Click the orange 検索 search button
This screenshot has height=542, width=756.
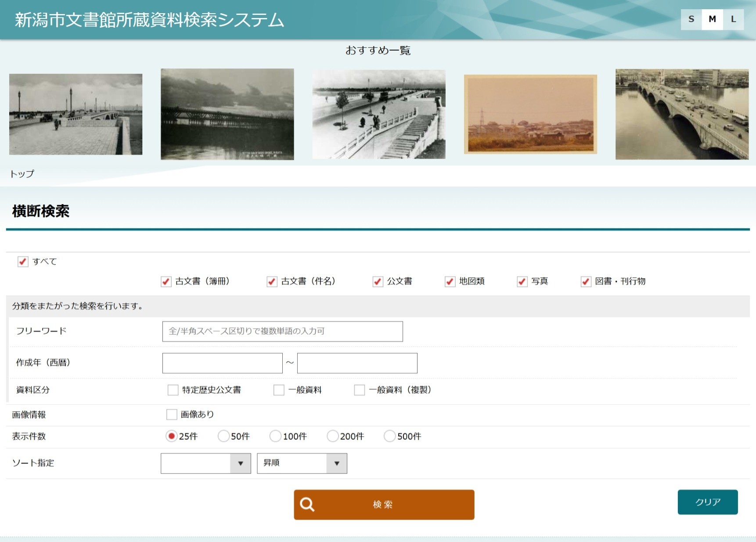point(384,505)
